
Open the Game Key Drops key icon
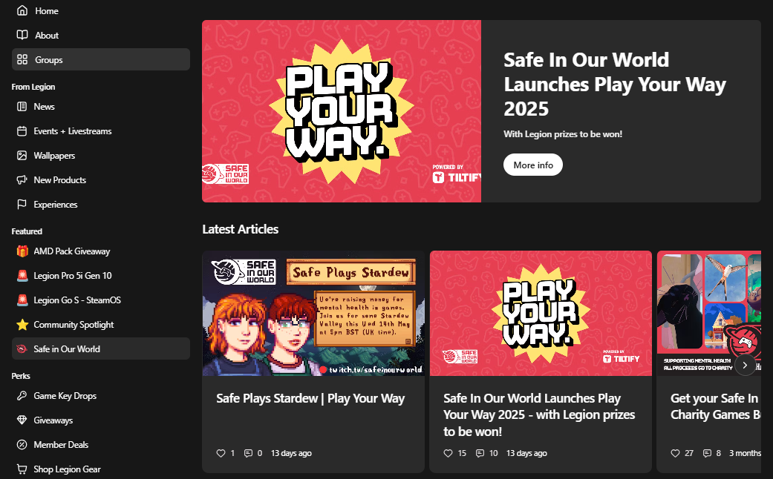(x=22, y=395)
